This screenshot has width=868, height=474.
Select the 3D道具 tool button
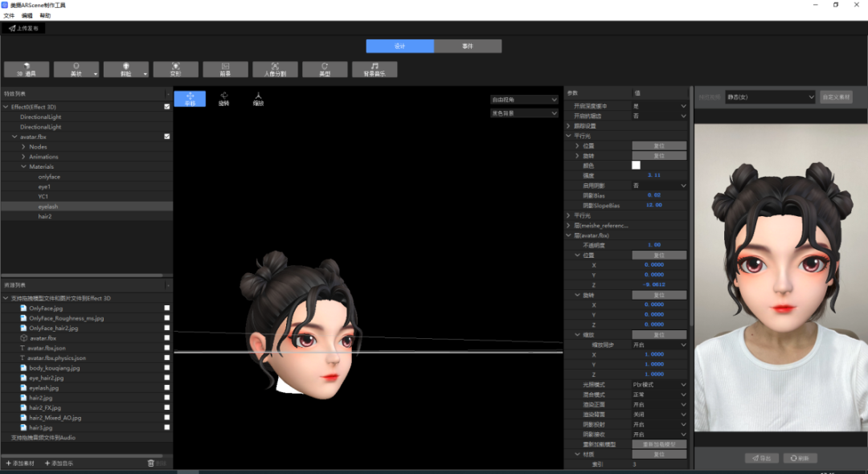point(27,70)
